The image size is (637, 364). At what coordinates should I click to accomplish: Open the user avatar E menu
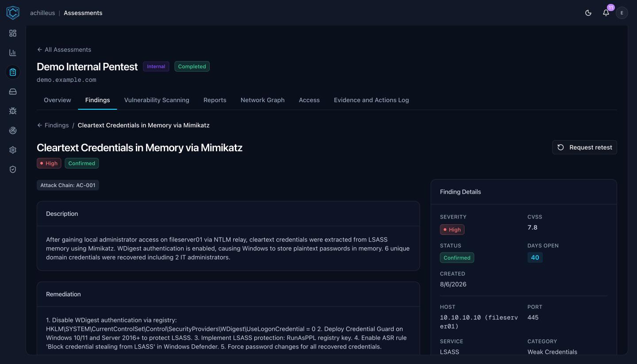pyautogui.click(x=622, y=13)
